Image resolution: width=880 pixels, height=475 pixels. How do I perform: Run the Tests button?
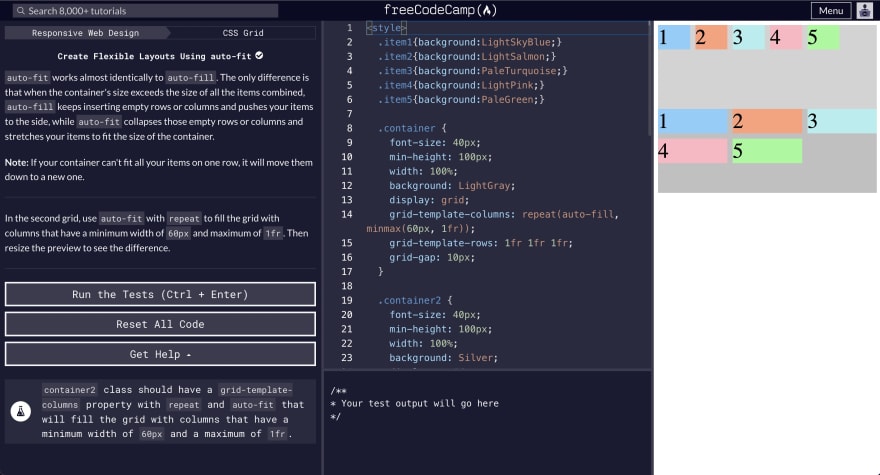tap(160, 294)
